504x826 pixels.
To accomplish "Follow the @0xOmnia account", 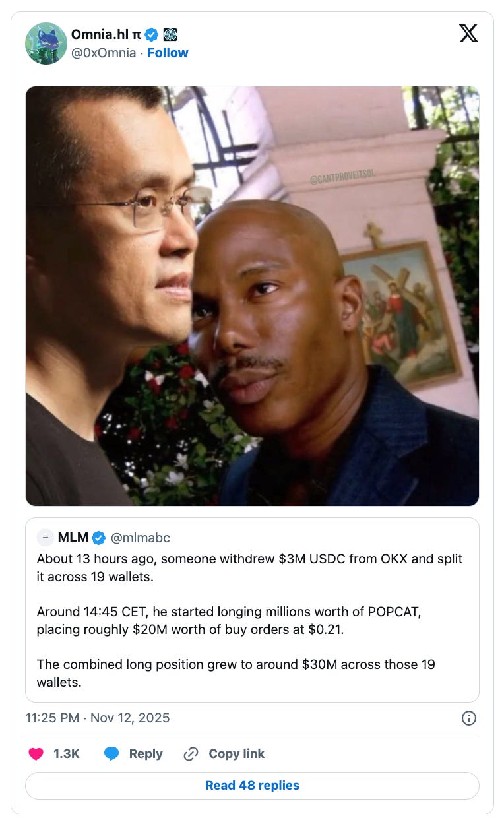I will [168, 53].
